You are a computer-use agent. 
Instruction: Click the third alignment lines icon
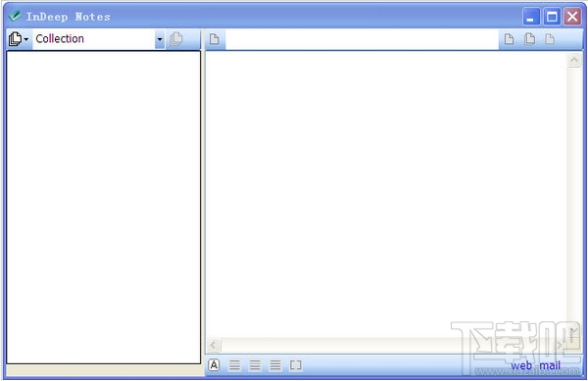[275, 365]
